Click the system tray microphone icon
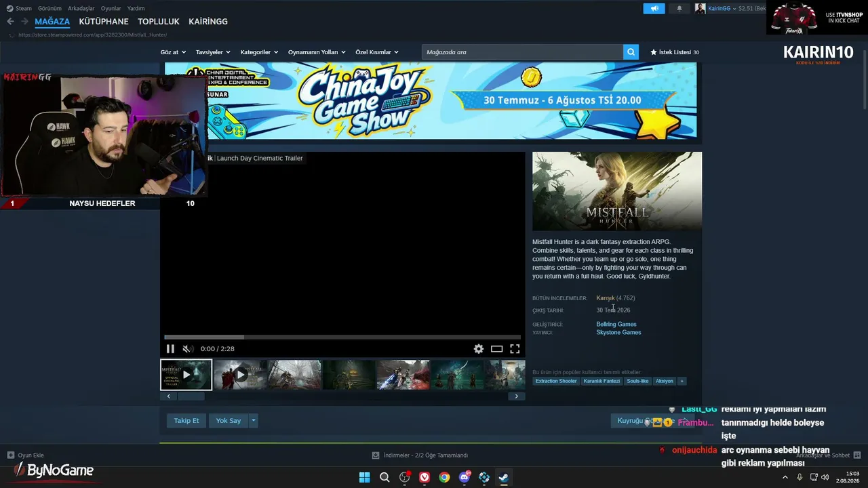This screenshot has height=488, width=868. click(x=800, y=477)
